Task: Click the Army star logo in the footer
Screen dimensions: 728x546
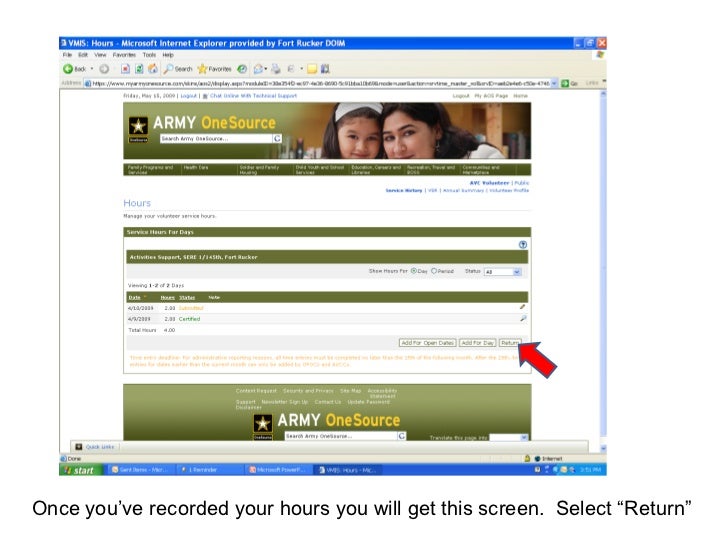Action: (x=263, y=424)
